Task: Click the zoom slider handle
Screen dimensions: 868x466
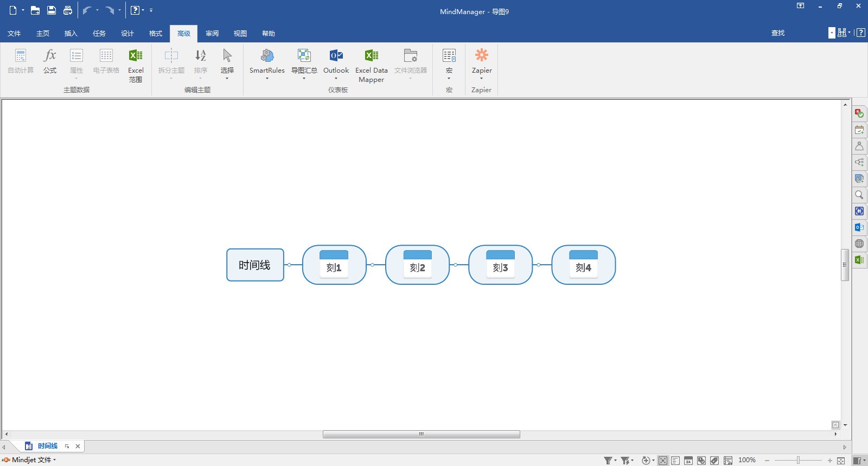Action: 798,461
